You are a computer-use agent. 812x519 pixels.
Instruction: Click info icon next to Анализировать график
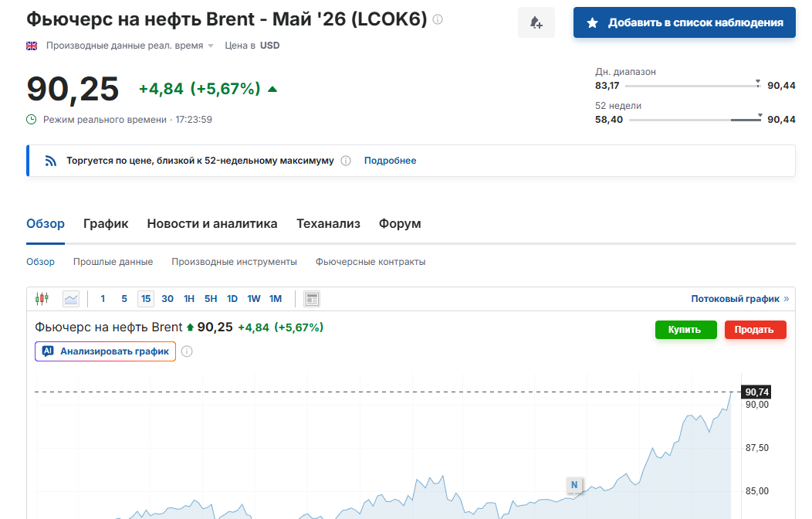(187, 351)
